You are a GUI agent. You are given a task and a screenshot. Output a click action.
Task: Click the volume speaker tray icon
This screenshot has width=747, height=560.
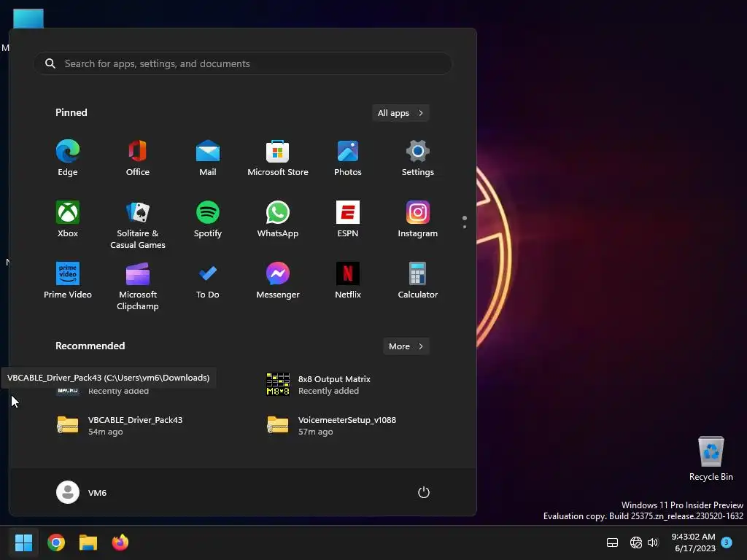pyautogui.click(x=653, y=542)
